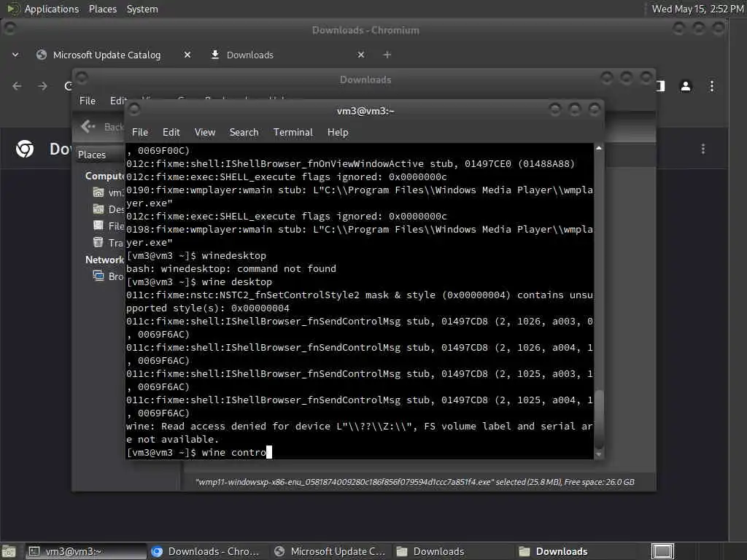747x560 pixels.
Task: Go forward in Chromium
Action: 42,86
